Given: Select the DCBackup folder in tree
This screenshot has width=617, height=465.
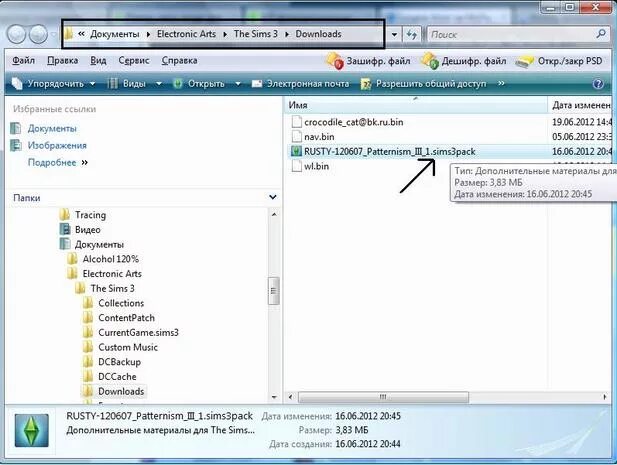Looking at the screenshot, I should (x=119, y=362).
